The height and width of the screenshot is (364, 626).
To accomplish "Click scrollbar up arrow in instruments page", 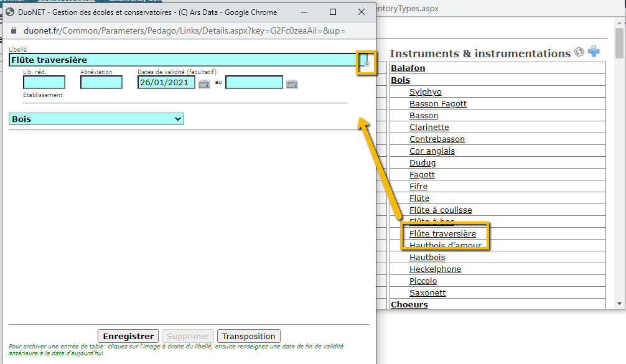I will [619, 23].
